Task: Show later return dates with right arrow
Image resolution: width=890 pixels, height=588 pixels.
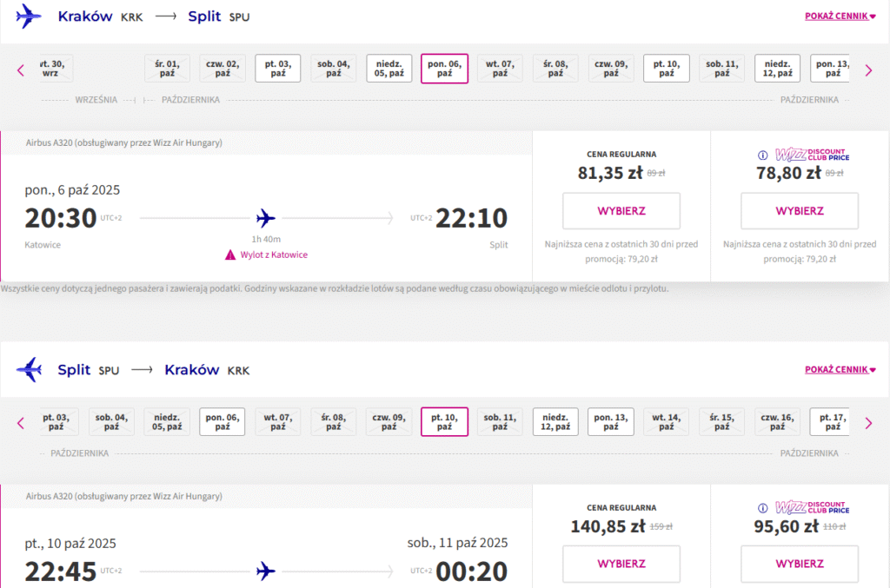Action: click(868, 423)
